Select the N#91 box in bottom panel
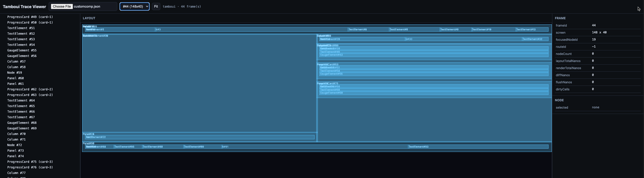The image size is (644, 178). click(x=314, y=147)
